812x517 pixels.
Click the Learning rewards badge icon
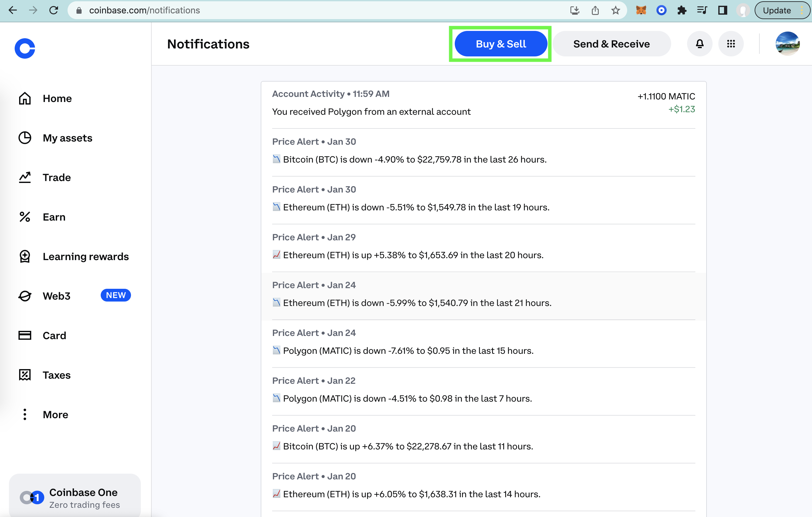coord(25,256)
